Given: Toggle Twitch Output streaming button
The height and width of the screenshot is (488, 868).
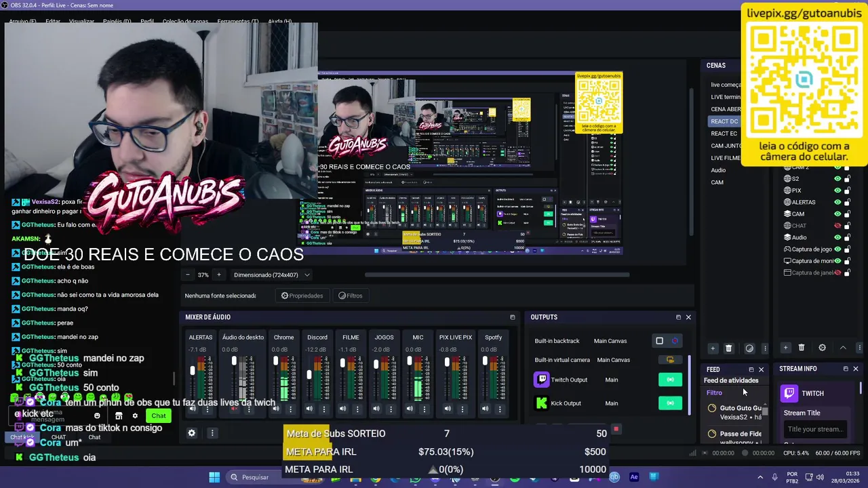Looking at the screenshot, I should tap(670, 380).
